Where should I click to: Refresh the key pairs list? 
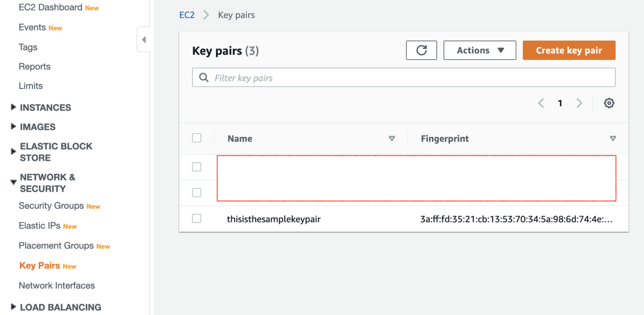click(x=421, y=50)
